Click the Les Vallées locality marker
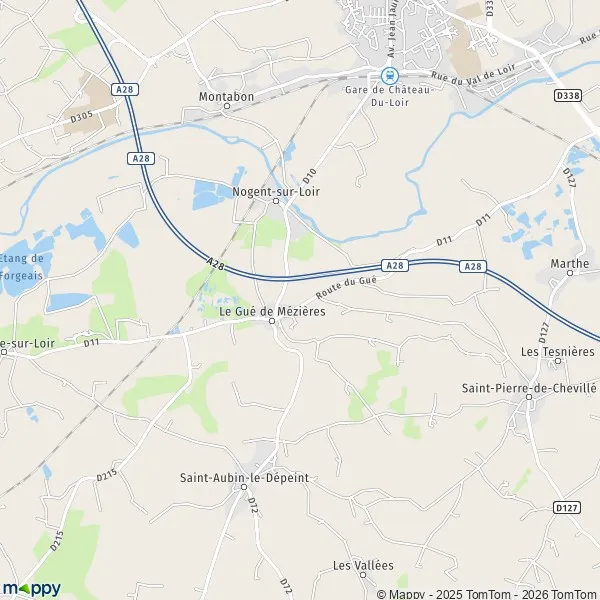The image size is (600, 600). pyautogui.click(x=363, y=575)
